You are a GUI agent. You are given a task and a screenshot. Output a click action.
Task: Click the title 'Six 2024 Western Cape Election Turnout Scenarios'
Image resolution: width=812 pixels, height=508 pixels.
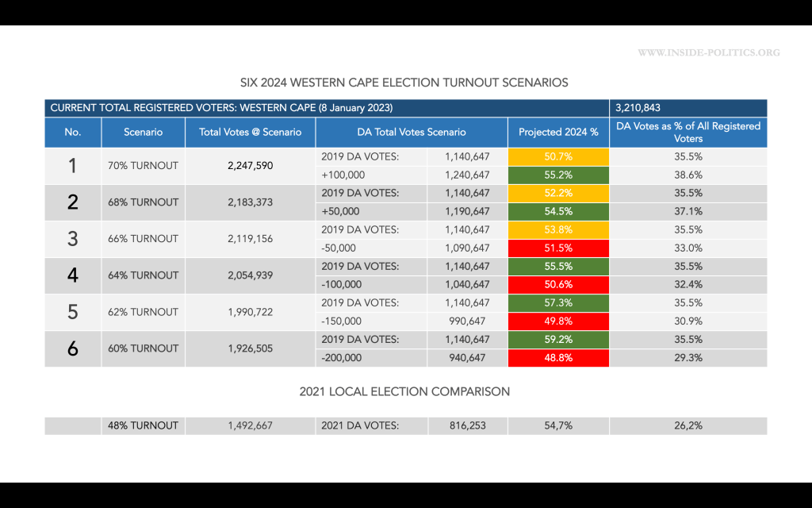[404, 83]
